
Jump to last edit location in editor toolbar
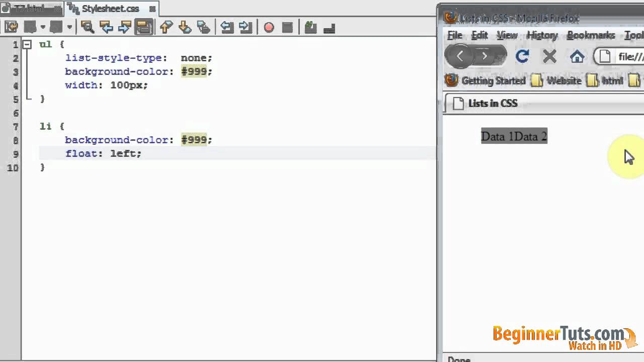click(x=11, y=27)
